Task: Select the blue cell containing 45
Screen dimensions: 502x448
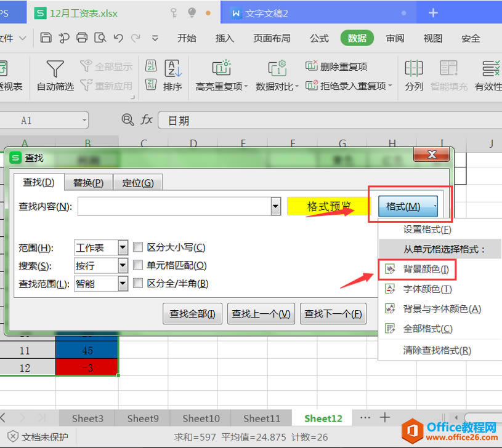Action: (x=87, y=351)
